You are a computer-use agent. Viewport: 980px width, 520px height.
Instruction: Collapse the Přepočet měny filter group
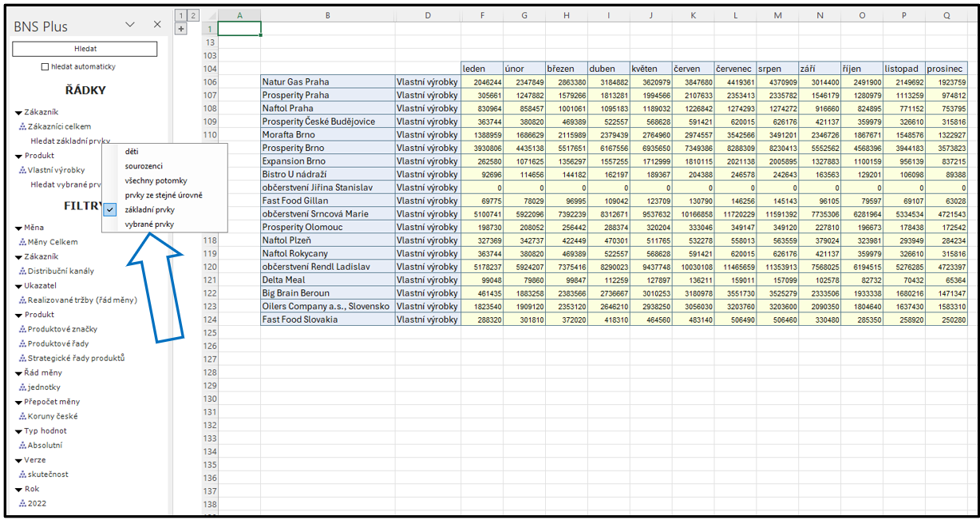[x=18, y=402]
